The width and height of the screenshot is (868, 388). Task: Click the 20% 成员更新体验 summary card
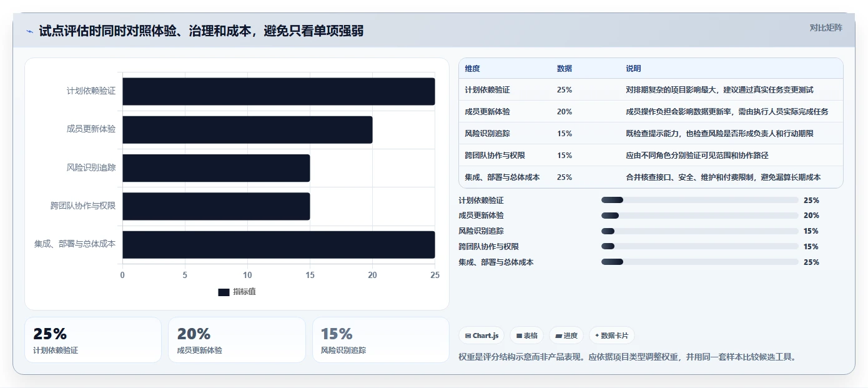[x=237, y=340]
